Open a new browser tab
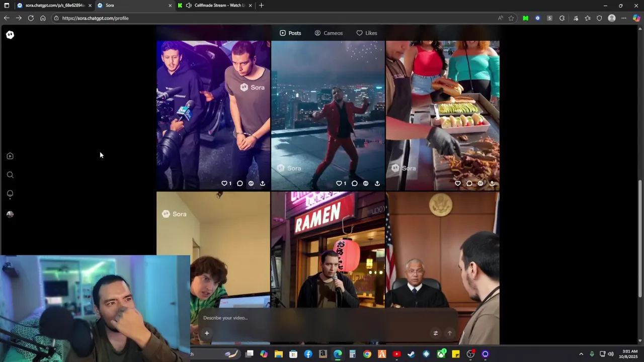The width and height of the screenshot is (644, 362). point(261,6)
